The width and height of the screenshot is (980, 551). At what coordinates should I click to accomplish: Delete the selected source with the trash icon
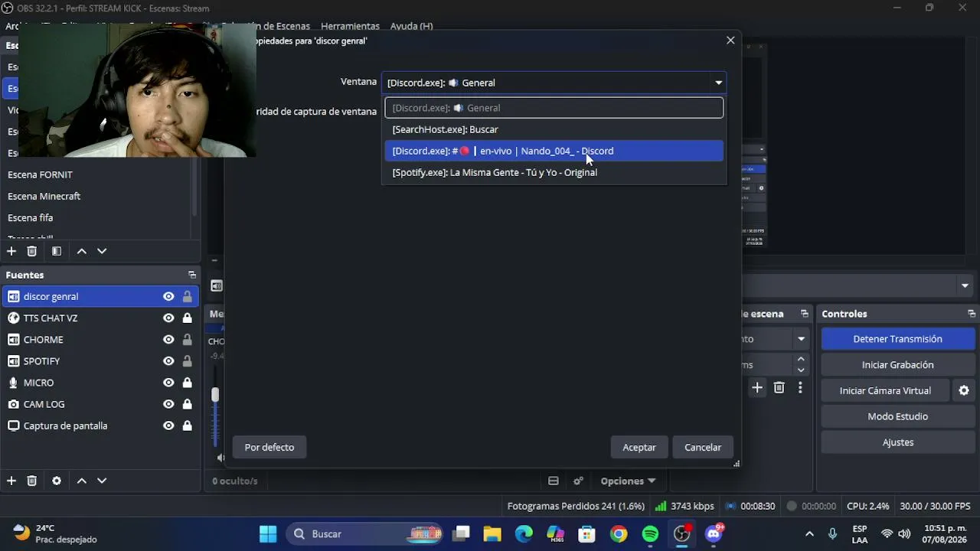click(x=32, y=481)
